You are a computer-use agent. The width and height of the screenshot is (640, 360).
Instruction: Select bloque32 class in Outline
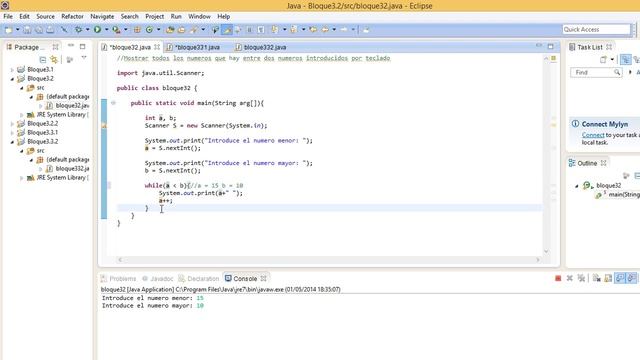click(x=602, y=186)
